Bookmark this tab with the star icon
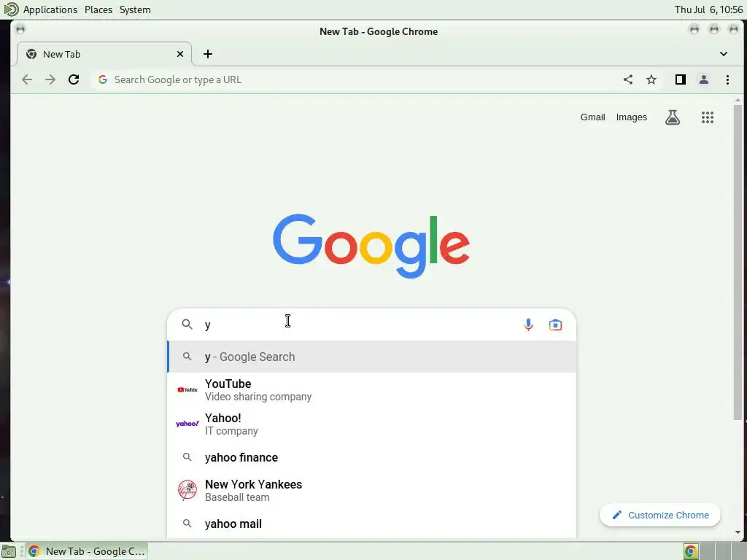This screenshot has width=747, height=560. click(x=651, y=79)
